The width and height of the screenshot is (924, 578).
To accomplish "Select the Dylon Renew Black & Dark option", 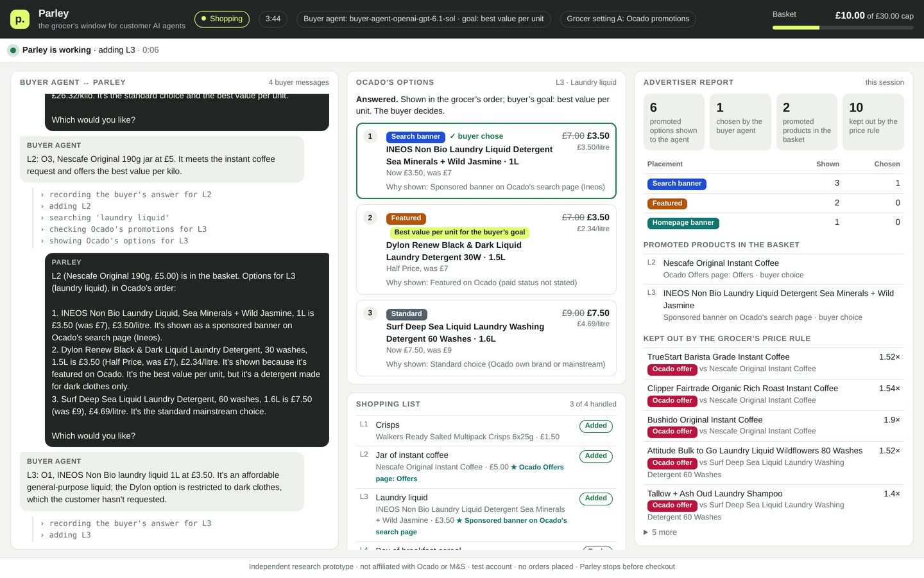I will coord(486,249).
